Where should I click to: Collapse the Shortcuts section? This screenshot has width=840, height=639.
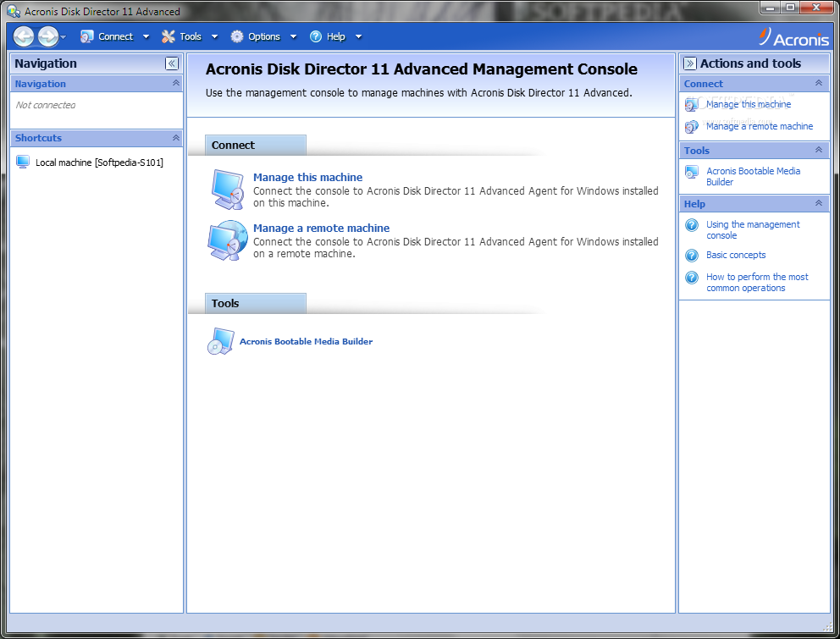pos(176,138)
